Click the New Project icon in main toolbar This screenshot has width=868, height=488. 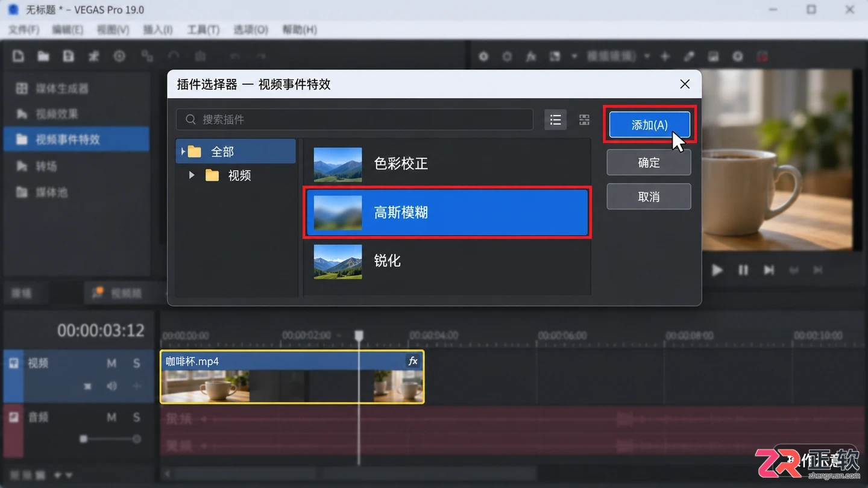(x=19, y=56)
